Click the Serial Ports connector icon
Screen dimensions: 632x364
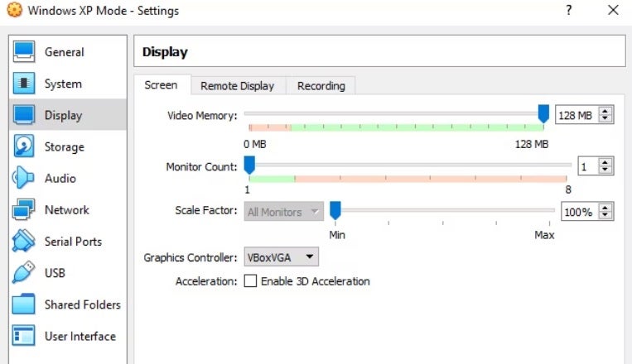[24, 241]
